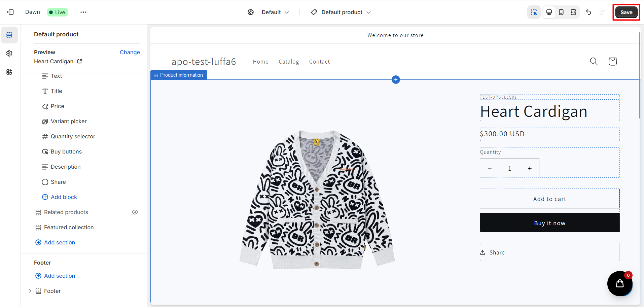Open the app embeds sidebar icon
The width and height of the screenshot is (644, 307).
click(9, 72)
